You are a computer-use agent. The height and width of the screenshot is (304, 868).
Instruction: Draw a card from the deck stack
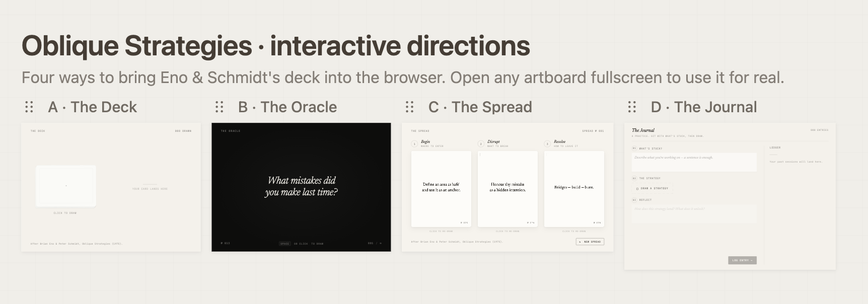(x=66, y=186)
